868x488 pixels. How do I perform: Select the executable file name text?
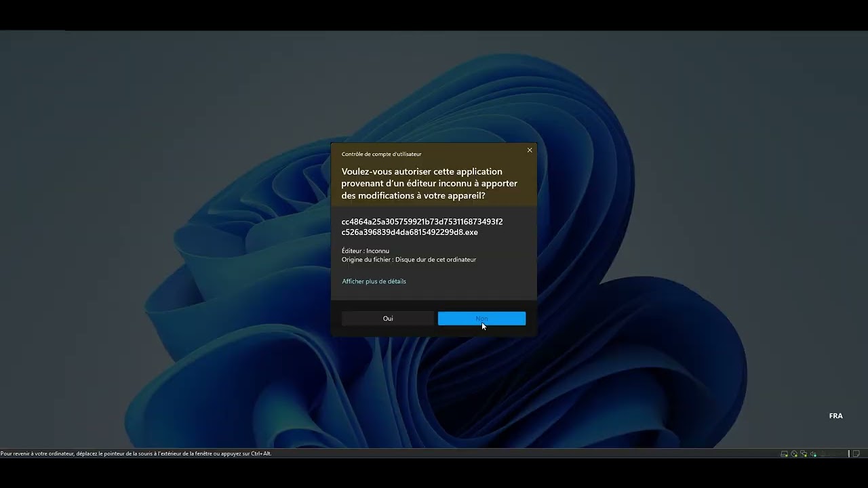pyautogui.click(x=422, y=227)
